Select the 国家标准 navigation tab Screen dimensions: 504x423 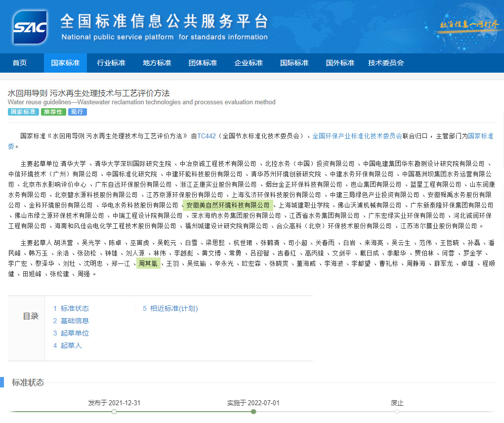[x=65, y=63]
